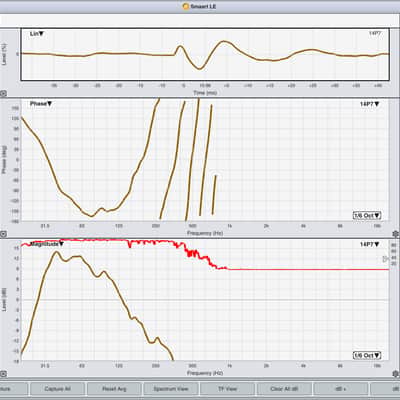Click the Smaart LE title icon

(186, 6)
